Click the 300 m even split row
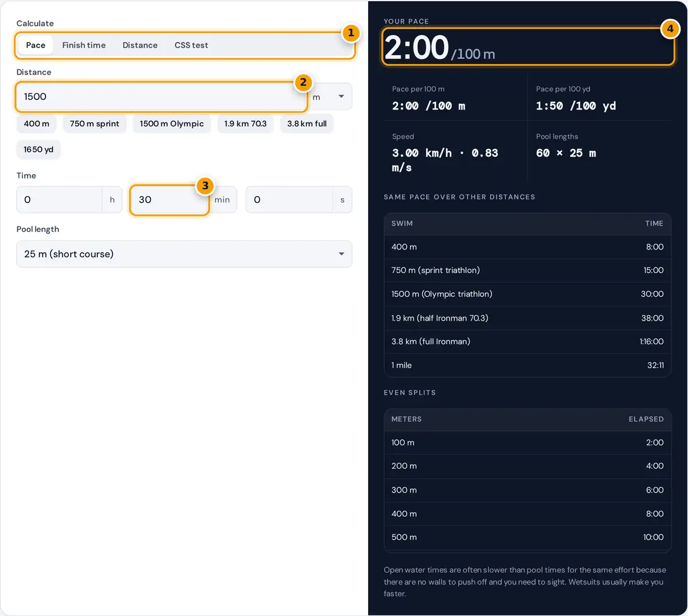This screenshot has height=616, width=688. point(527,490)
